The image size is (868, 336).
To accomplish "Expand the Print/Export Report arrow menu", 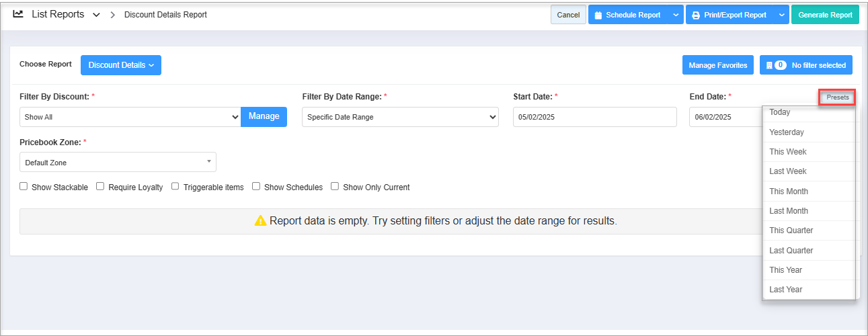I will click(781, 15).
